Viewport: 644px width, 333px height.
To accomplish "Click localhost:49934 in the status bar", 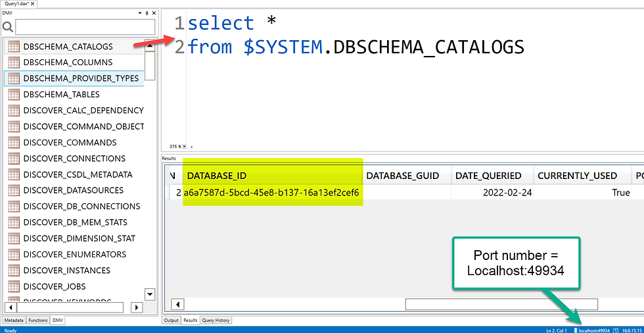I will point(594,330).
